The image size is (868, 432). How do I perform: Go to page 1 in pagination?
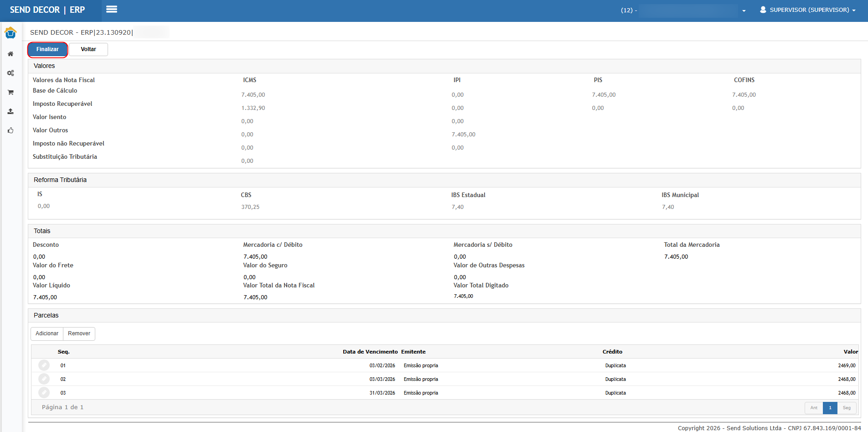click(830, 408)
